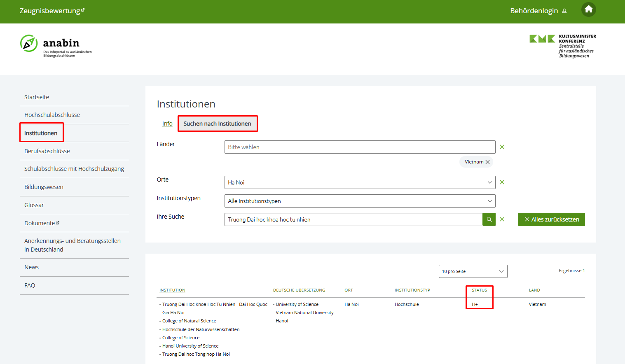
Task: Open Hochschulabschlüsse in sidebar
Action: [x=52, y=115]
